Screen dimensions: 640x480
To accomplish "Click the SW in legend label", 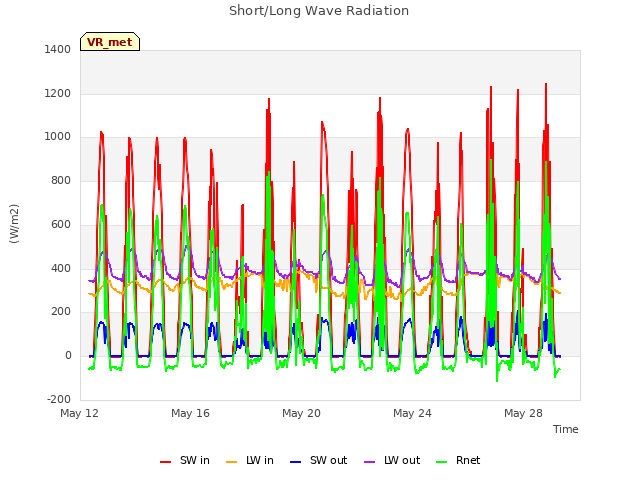I will click(x=194, y=460).
